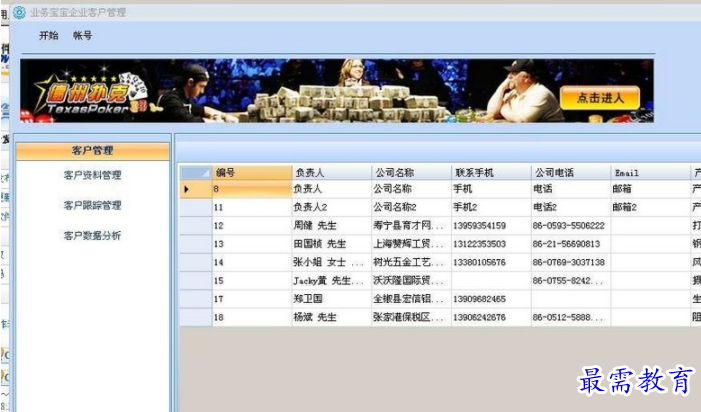Click the 上海赞辉工贸 company cell
Viewport: 701px width, 412px height.
click(411, 244)
